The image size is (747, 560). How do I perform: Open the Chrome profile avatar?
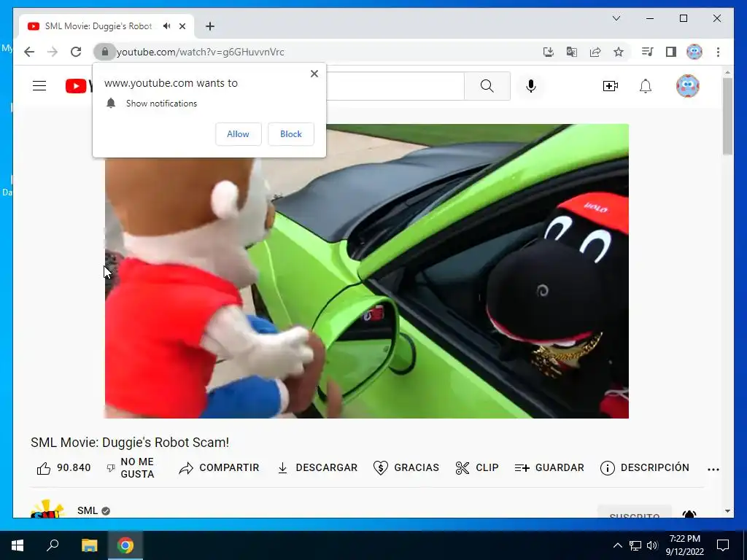pos(694,52)
